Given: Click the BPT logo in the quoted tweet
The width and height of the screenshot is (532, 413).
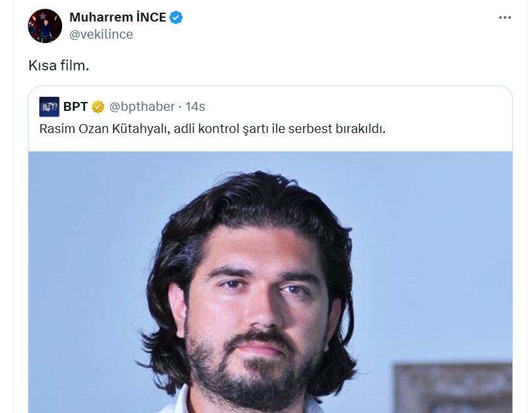Looking at the screenshot, I should click(49, 106).
